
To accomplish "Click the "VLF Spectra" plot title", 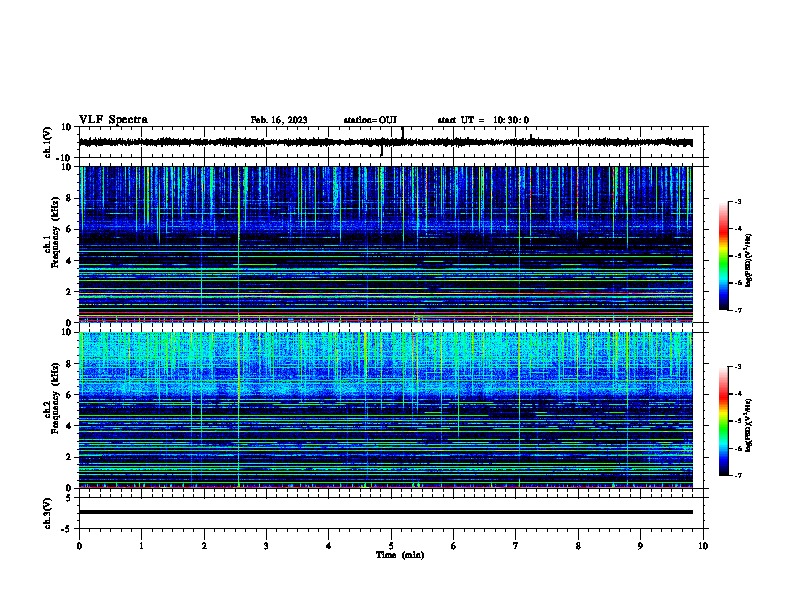I will pos(113,120).
